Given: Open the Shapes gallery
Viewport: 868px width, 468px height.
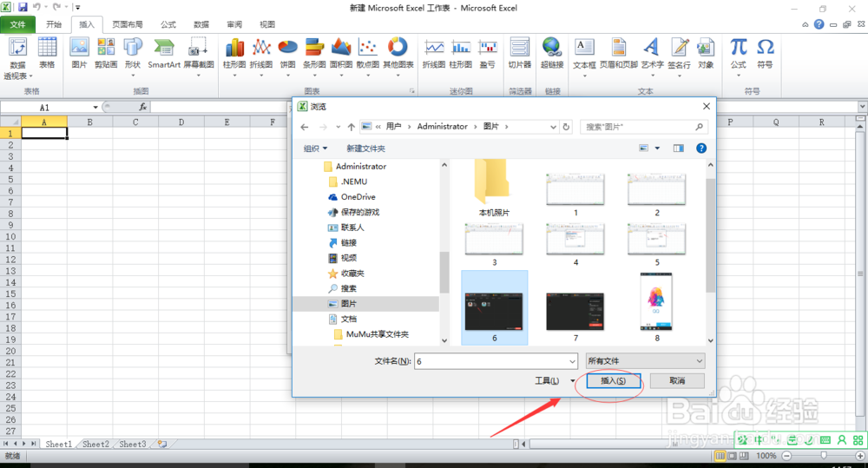Looking at the screenshot, I should click(133, 56).
